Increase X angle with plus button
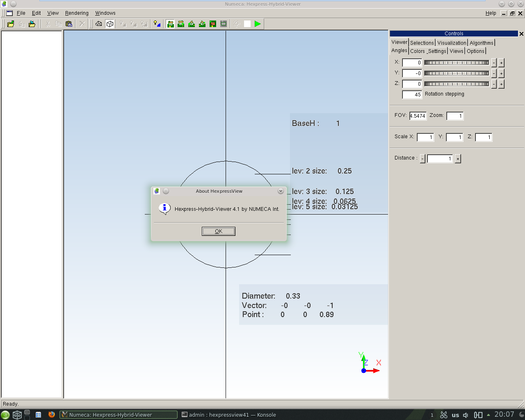This screenshot has height=420, width=525. [501, 63]
